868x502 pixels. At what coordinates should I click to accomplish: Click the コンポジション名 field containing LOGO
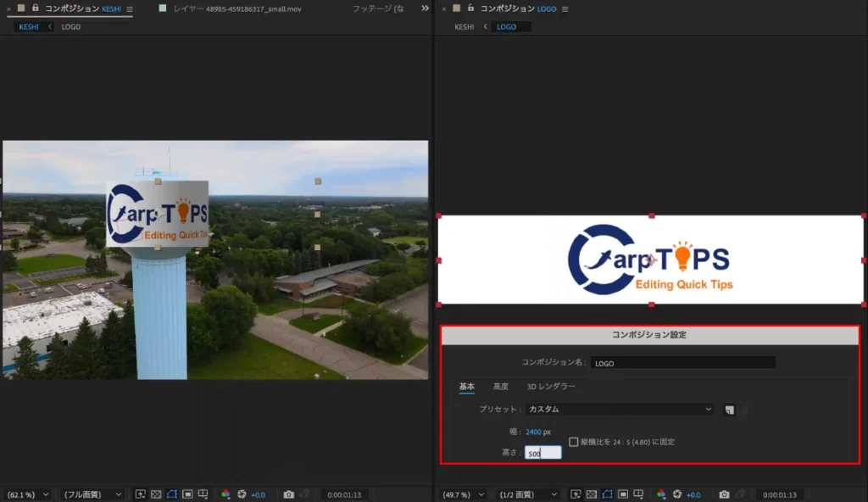pos(683,363)
